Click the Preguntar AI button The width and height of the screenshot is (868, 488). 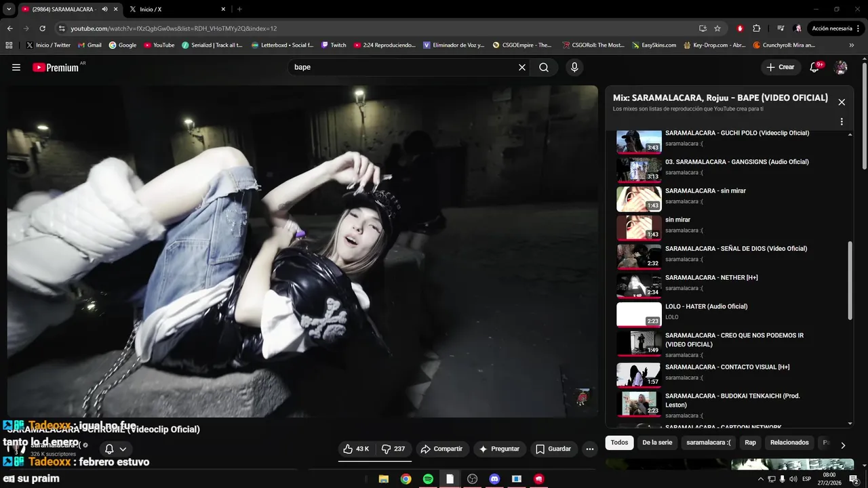click(x=499, y=449)
